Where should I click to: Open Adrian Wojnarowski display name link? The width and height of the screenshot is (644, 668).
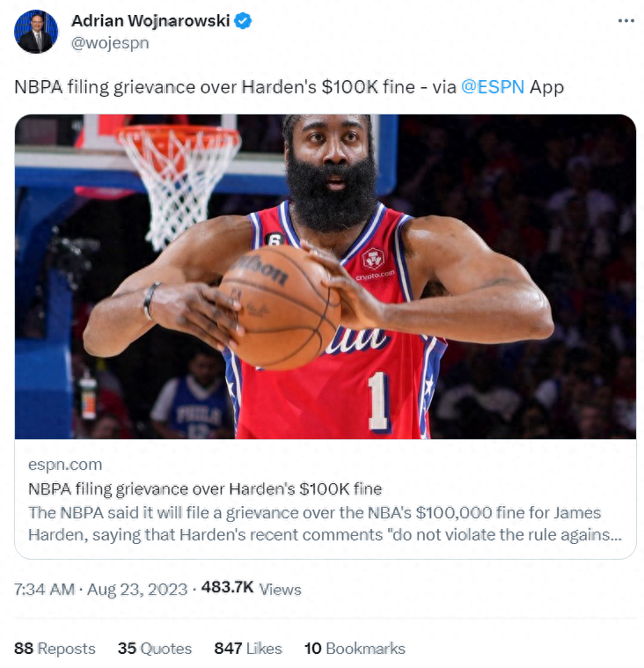(x=150, y=20)
